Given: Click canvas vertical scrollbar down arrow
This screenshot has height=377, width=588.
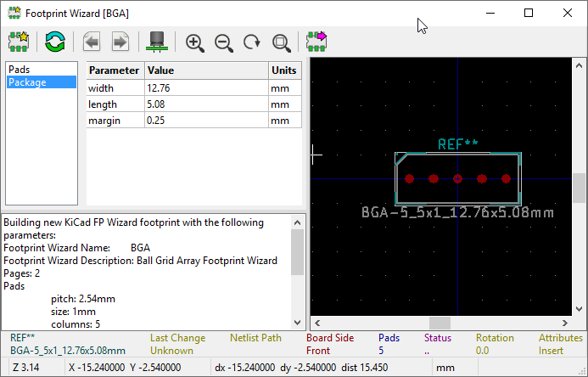Looking at the screenshot, I should [x=579, y=309].
